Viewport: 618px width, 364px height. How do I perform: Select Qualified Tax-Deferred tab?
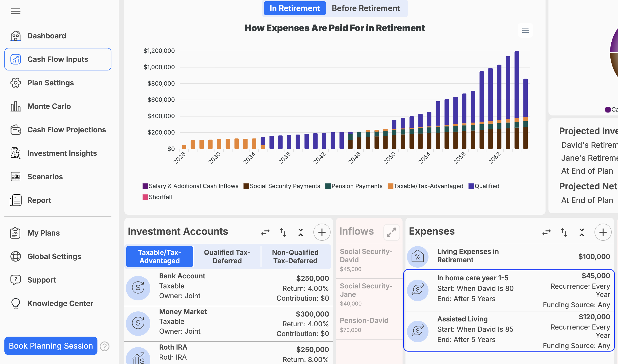[x=227, y=257]
